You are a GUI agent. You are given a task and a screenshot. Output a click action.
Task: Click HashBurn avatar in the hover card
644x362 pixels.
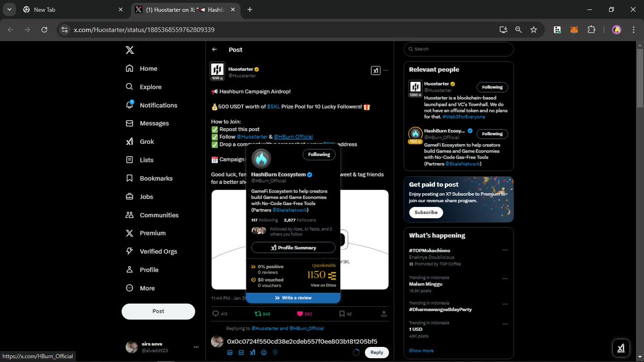click(261, 159)
